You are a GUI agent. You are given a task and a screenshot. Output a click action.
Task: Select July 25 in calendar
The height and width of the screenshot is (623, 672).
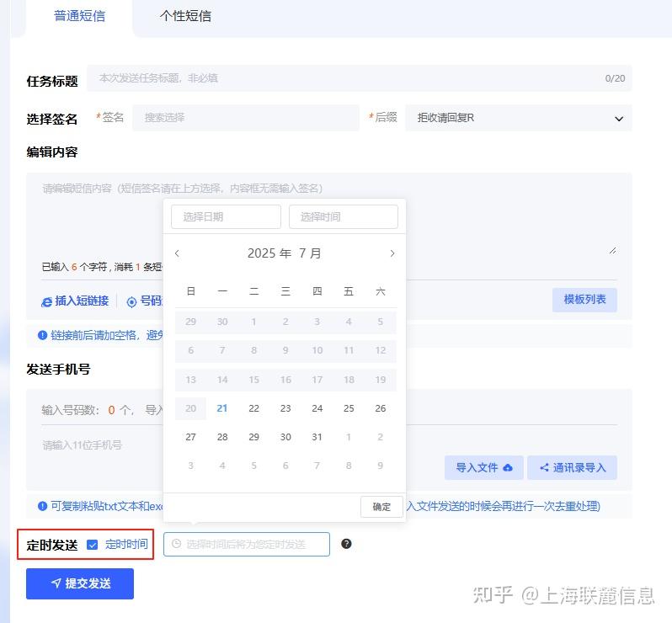coord(349,408)
